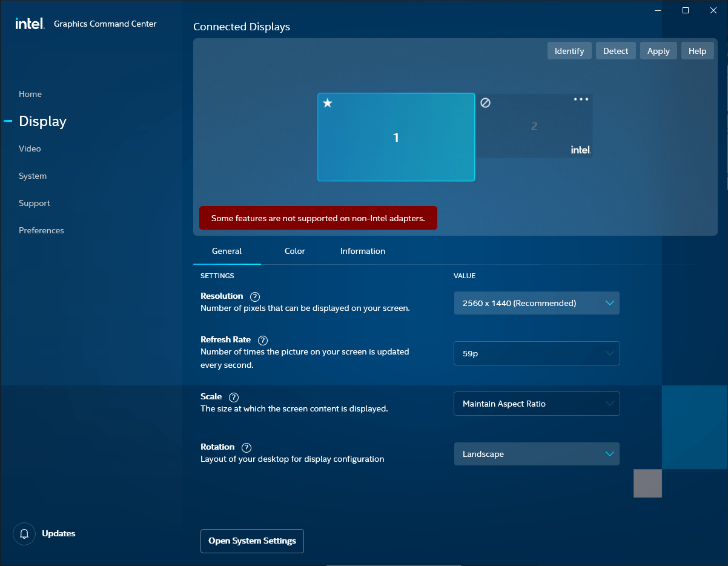Expand the Rotation dropdown set to Landscape
This screenshot has height=566, width=728.
click(537, 454)
